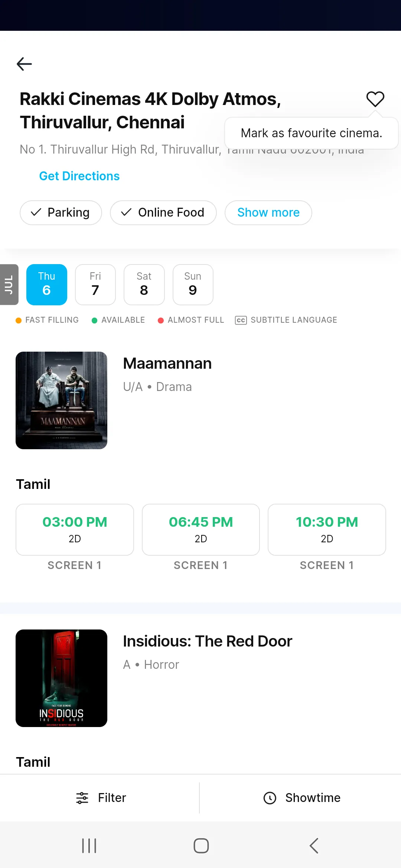Choose the 10:30 PM 2D showtime

click(327, 529)
